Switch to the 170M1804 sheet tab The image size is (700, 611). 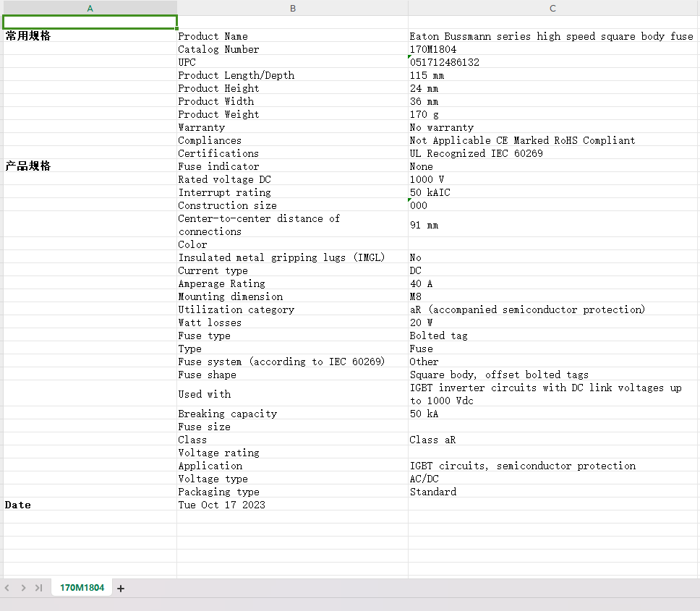coord(82,588)
